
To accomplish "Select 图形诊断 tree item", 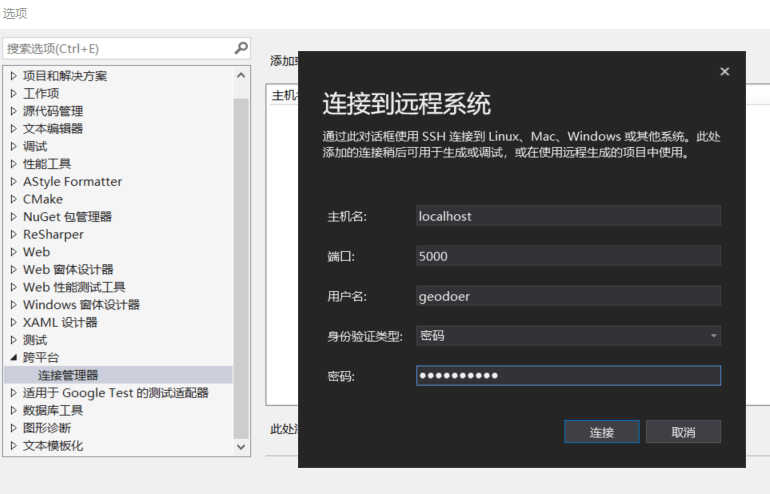I will point(47,428).
